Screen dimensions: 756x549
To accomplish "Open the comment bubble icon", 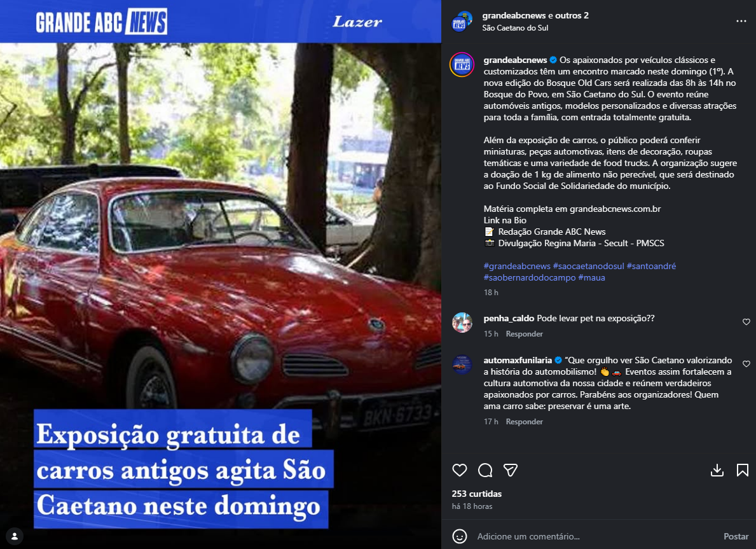I will tap(485, 470).
